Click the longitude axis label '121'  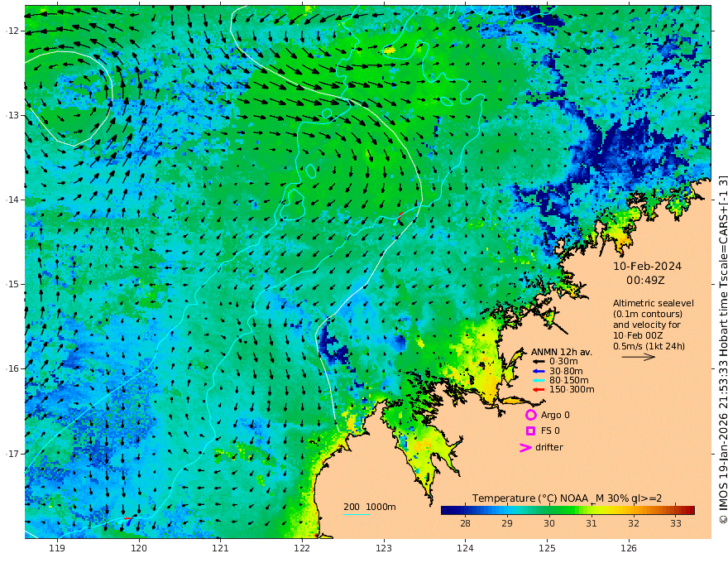[221, 548]
